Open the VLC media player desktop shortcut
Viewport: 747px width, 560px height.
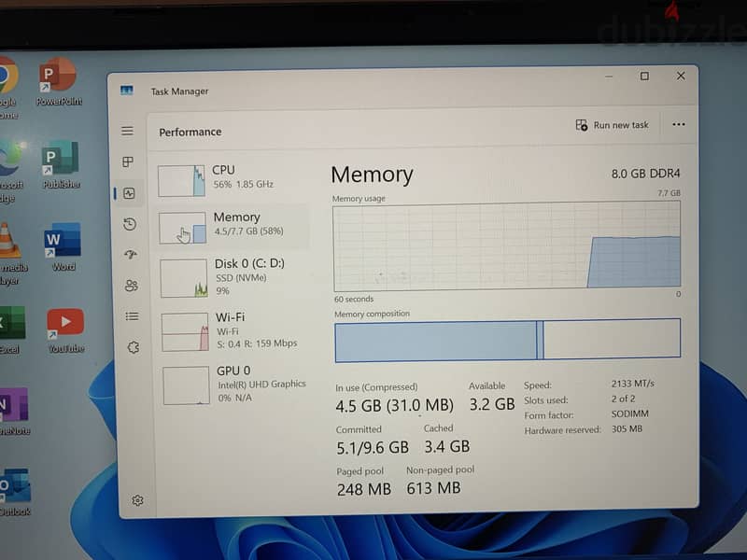coord(12,254)
